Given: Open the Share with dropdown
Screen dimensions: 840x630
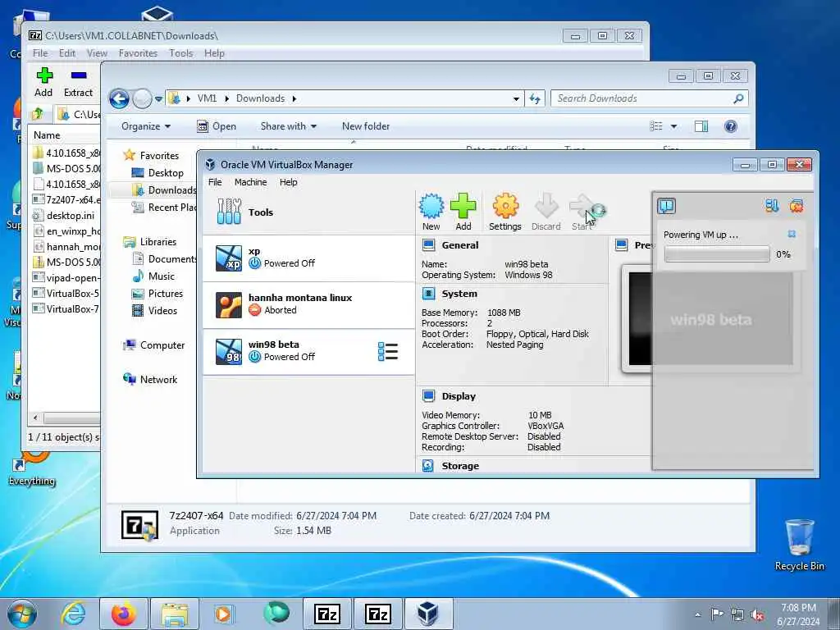Looking at the screenshot, I should point(288,126).
